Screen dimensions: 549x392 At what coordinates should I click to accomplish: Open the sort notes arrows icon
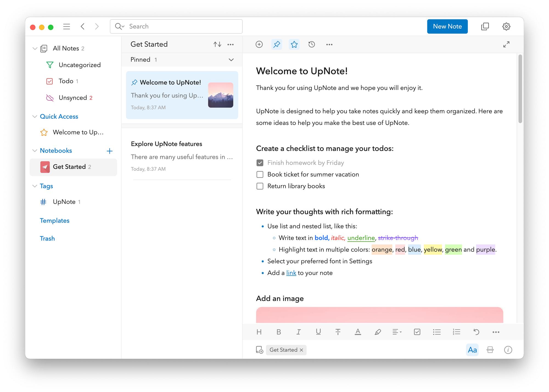click(x=217, y=44)
